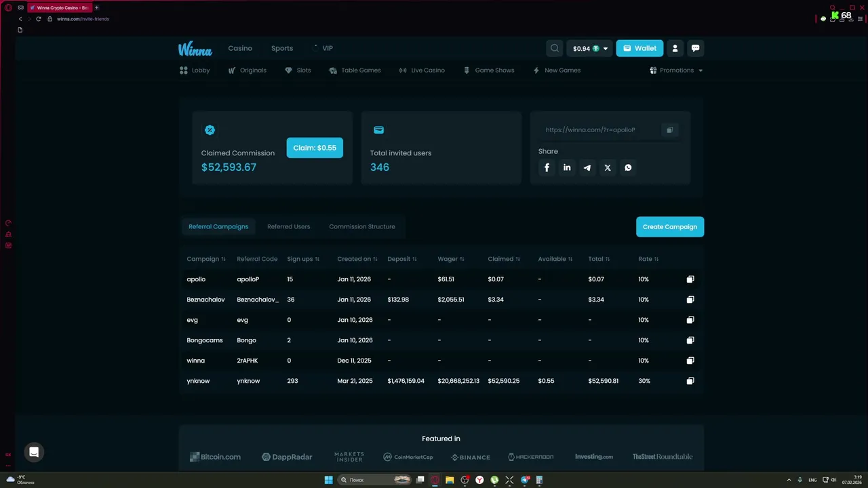Reload the page with browser refresh icon
The height and width of the screenshot is (488, 868).
click(x=39, y=19)
